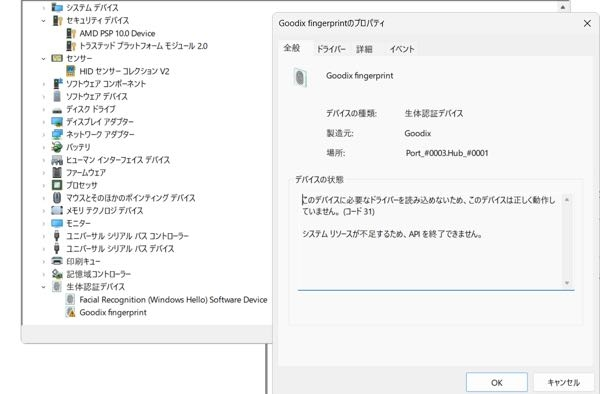Dismiss the dialog with キャンセル

click(x=564, y=383)
